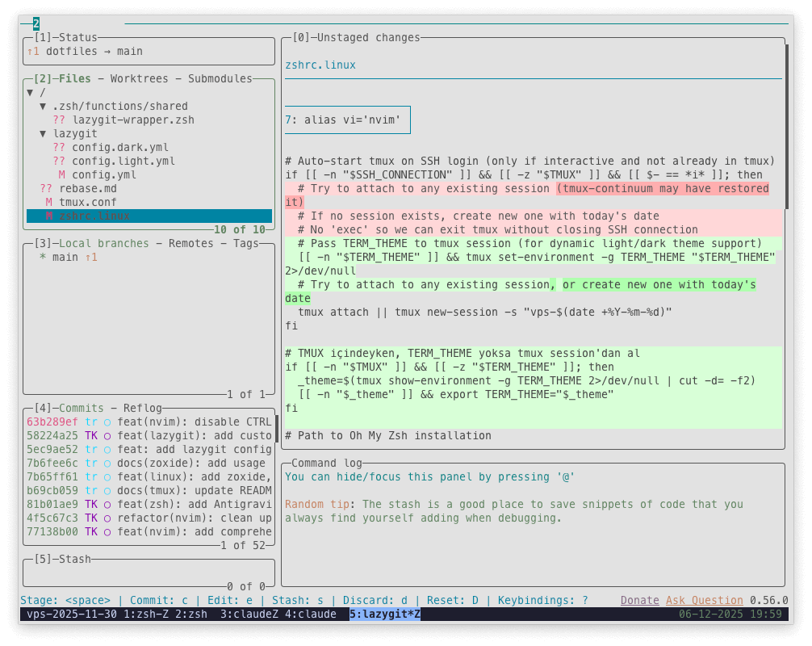Click the zshrc.linux diff header

point(320,65)
